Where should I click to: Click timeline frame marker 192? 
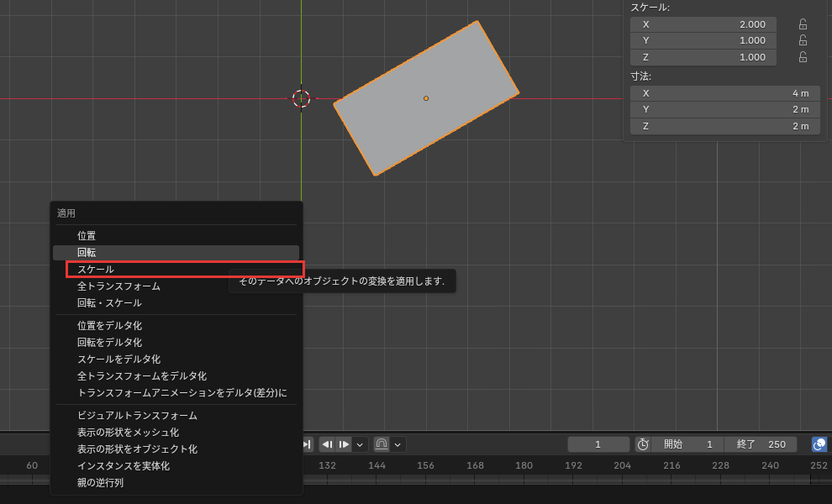(573, 466)
